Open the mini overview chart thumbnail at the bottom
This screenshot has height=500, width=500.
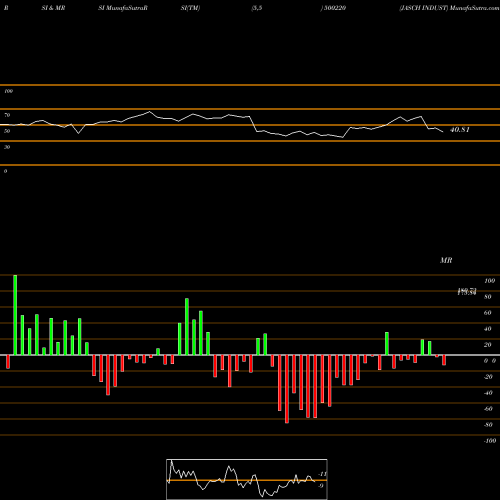pos(247,479)
